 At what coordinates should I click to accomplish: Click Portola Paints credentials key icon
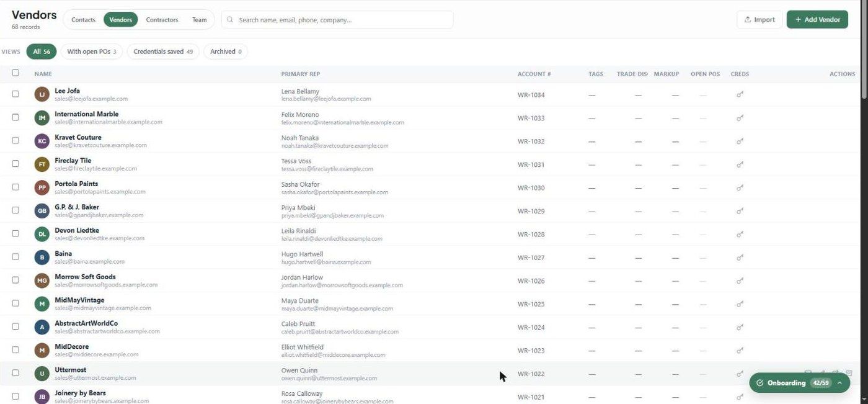pyautogui.click(x=740, y=187)
